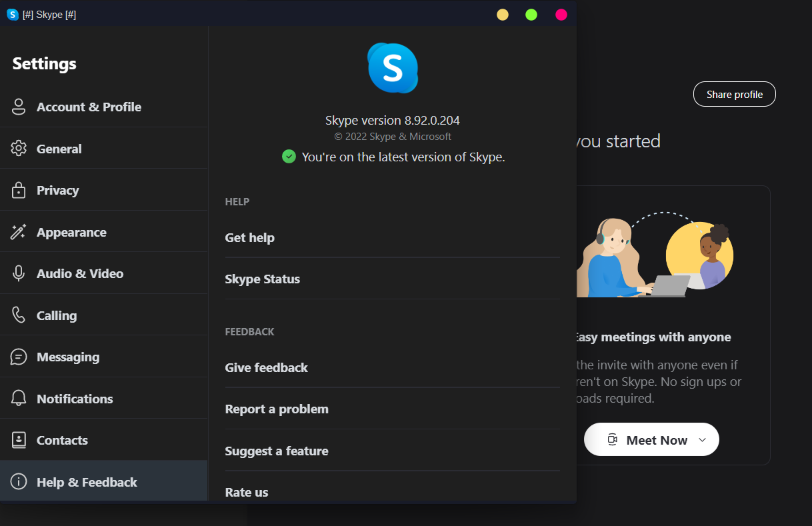Click Suggest a feature
This screenshot has height=526, width=812.
pyautogui.click(x=393, y=451)
